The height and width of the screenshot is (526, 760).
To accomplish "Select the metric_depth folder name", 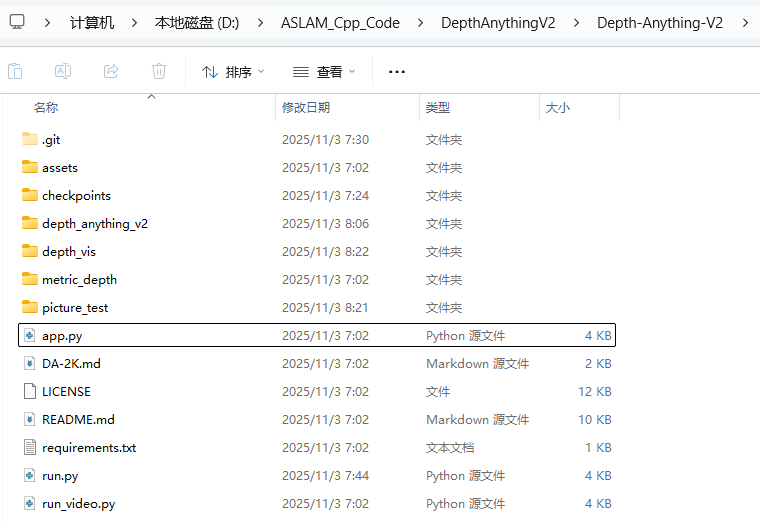I will pyautogui.click(x=79, y=280).
